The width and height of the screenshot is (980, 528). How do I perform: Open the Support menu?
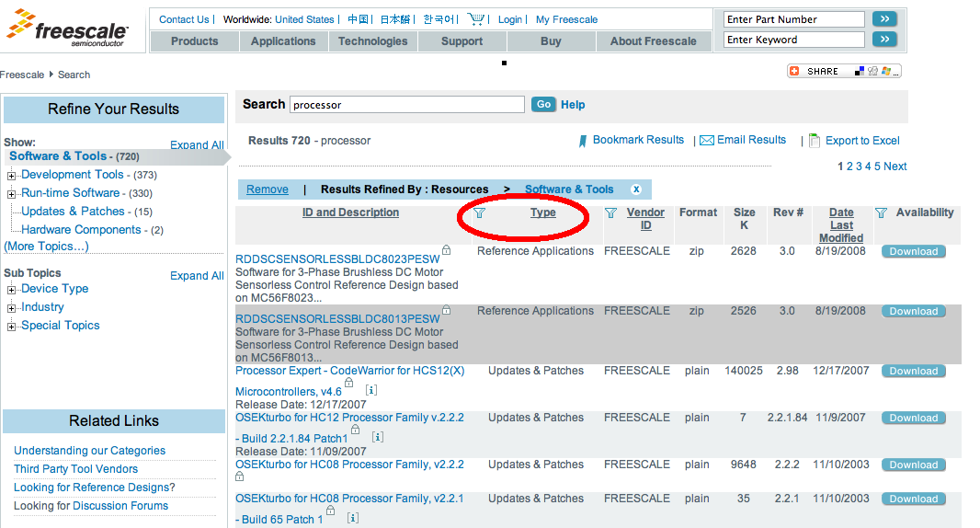(x=462, y=41)
